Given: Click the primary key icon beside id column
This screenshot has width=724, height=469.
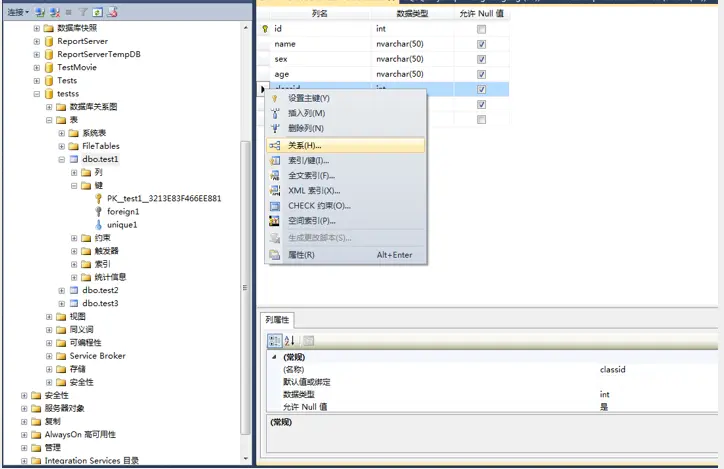Looking at the screenshot, I should pyautogui.click(x=265, y=29).
